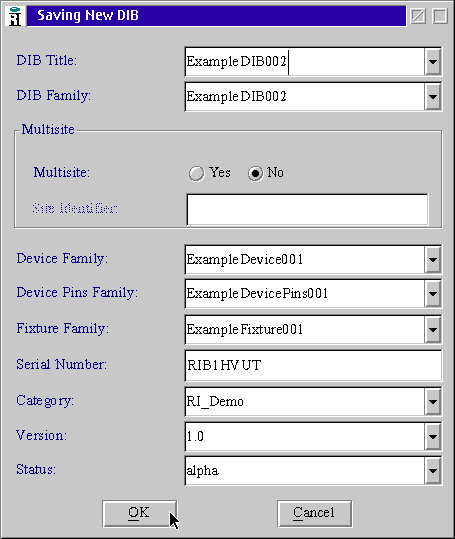Viewport: 455px width, 539px height.
Task: Open the Status dropdown showing alpha
Action: point(433,471)
